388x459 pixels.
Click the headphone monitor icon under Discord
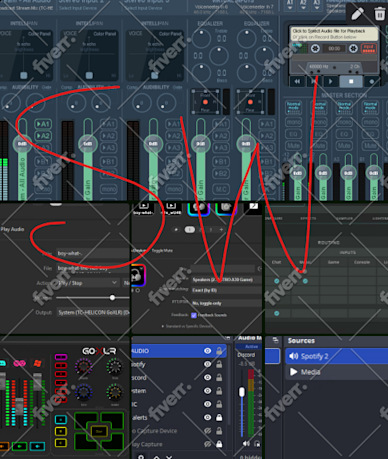[x=257, y=443]
